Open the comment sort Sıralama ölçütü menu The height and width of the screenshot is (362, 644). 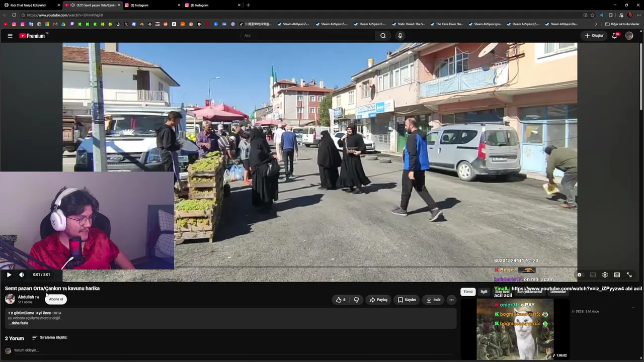click(50, 337)
